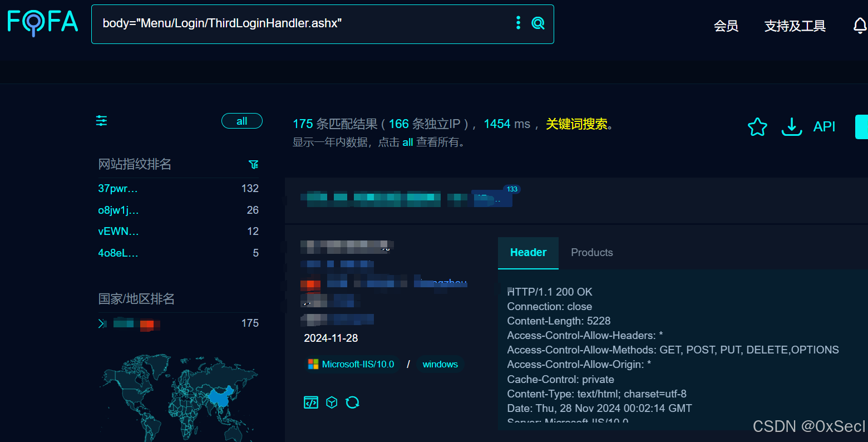
Task: Toggle the funnel filter beside 网站指纹排名
Action: click(254, 164)
